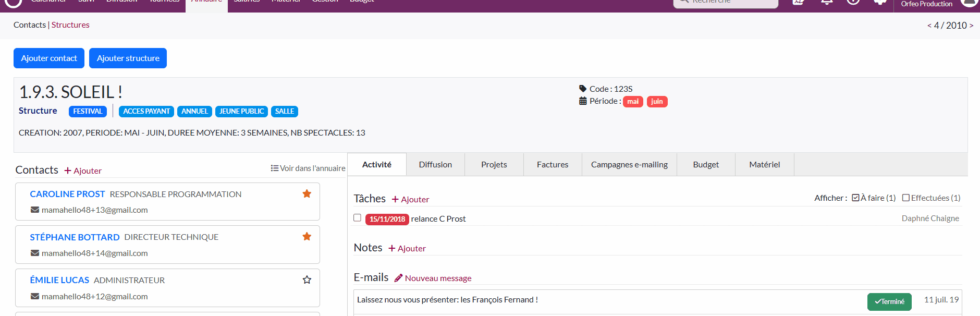The image size is (980, 316).
Task: Click the mamahello48+13@gmail.com address
Action: tap(95, 210)
